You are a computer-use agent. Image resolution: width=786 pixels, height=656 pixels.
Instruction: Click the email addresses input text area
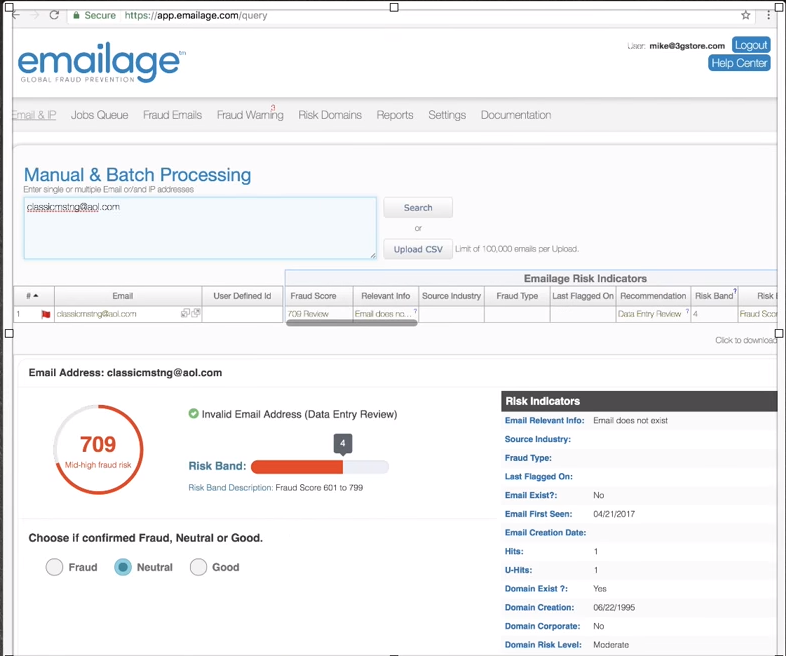point(200,228)
